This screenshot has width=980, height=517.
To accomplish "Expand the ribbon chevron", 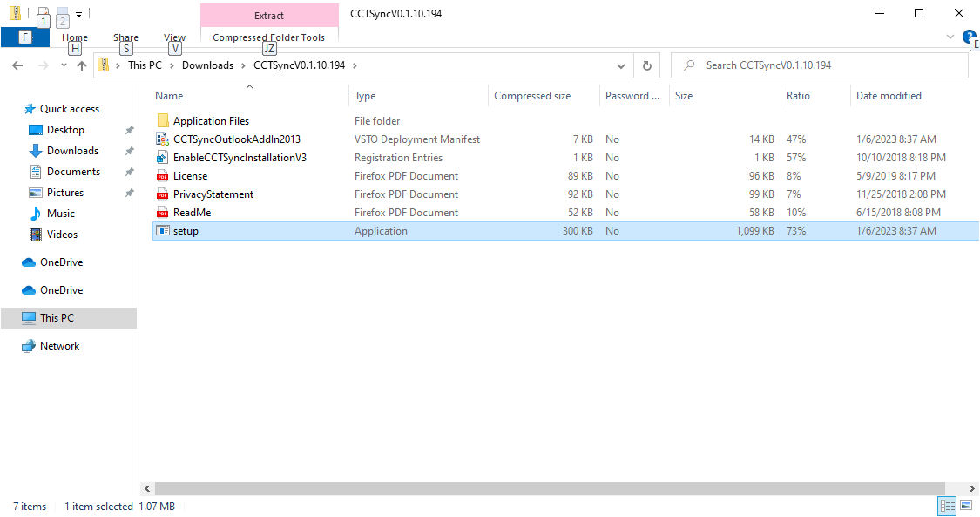I will tap(950, 37).
